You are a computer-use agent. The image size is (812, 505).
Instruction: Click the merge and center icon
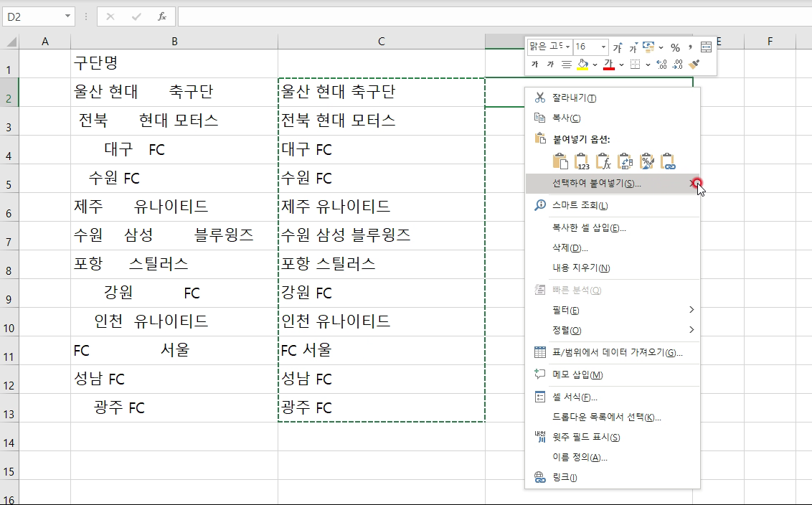[x=706, y=47]
